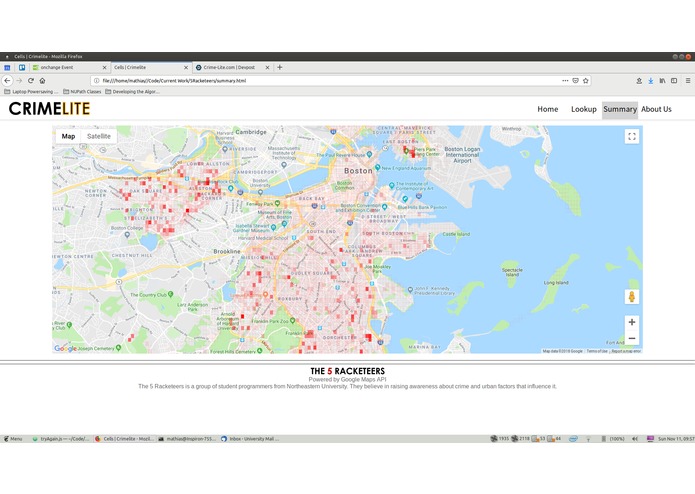Switch to mathias@Inspiron terminal taskbar entry
Viewport: 695px width, 494px height.
click(x=187, y=439)
